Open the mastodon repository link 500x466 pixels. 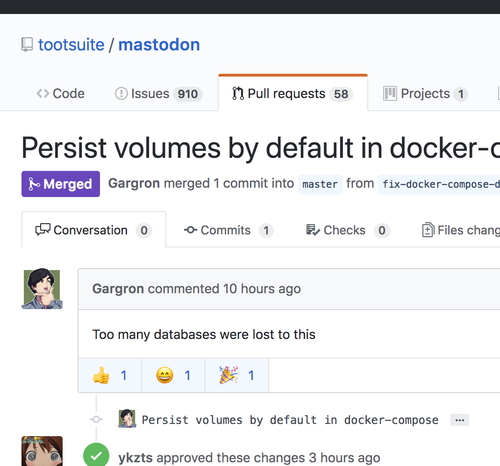159,45
